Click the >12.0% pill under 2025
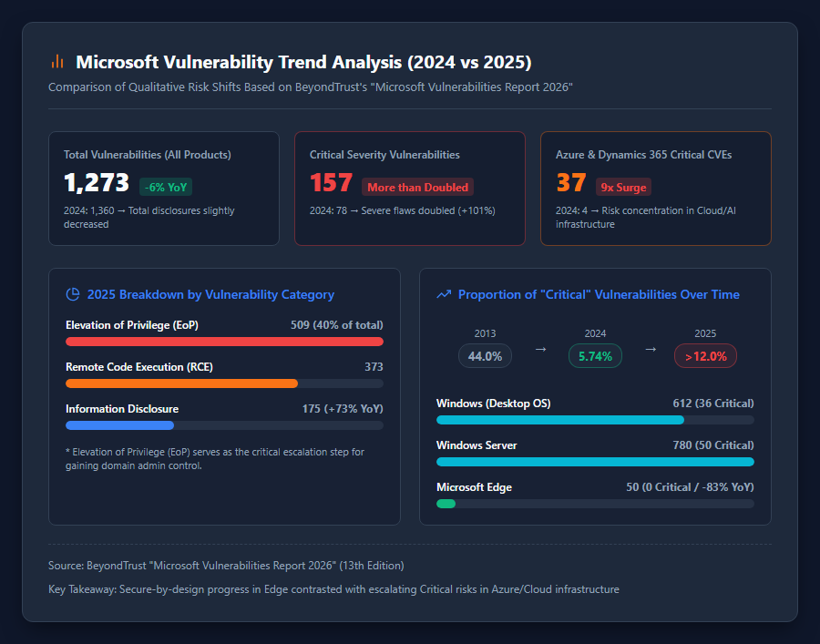 click(705, 356)
